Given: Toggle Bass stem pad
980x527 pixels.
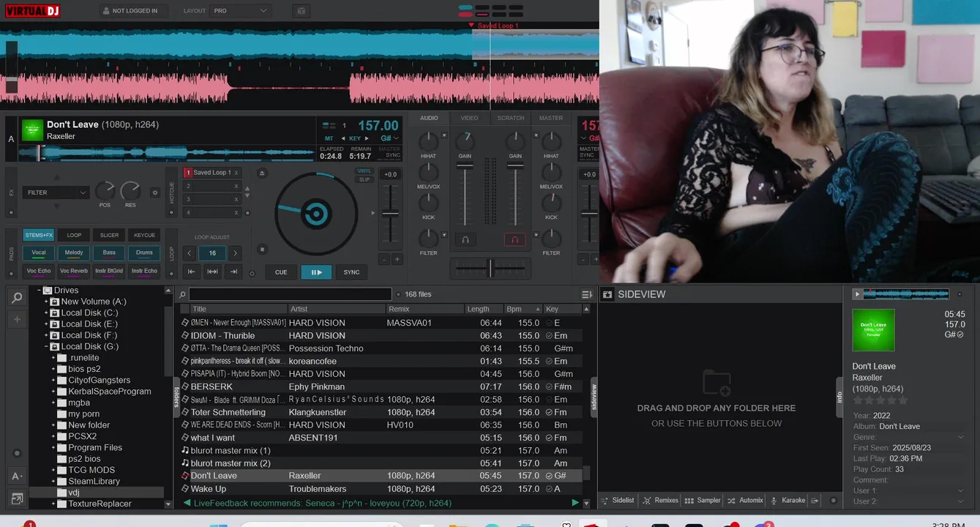Looking at the screenshot, I should [109, 253].
